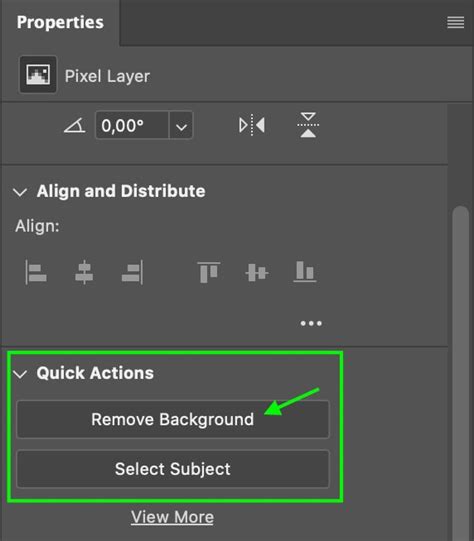The height and width of the screenshot is (541, 474).
Task: Click the Select Subject button
Action: (x=173, y=469)
